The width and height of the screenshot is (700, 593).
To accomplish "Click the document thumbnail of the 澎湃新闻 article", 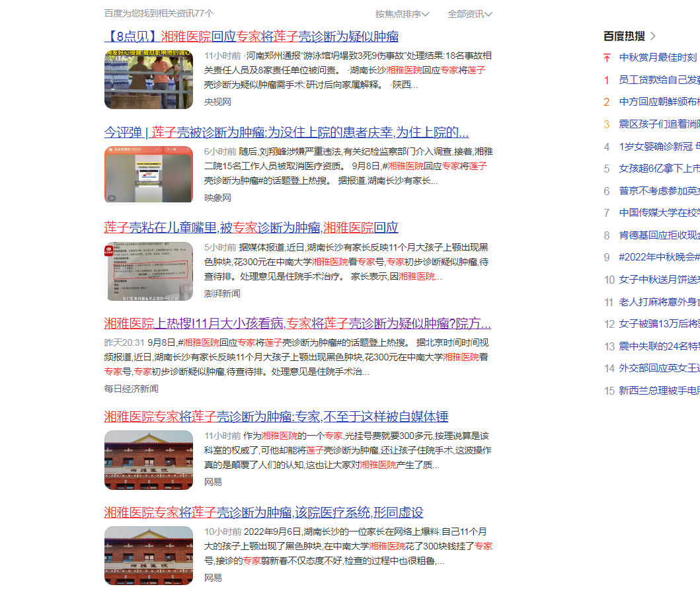I will pos(149,271).
